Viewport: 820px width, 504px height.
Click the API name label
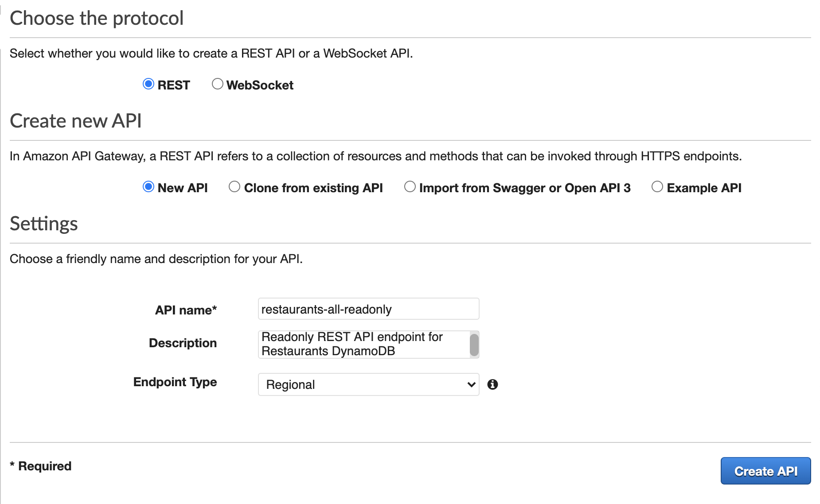[x=185, y=310]
